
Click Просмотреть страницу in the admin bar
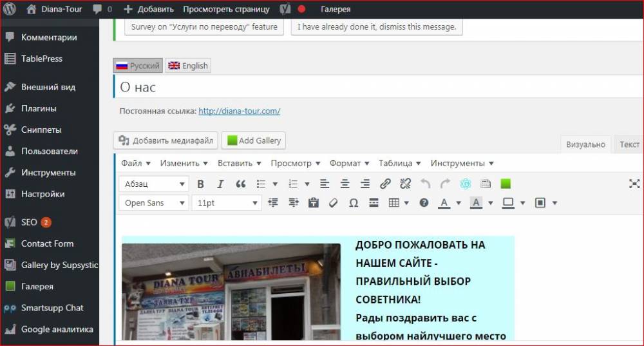click(226, 9)
